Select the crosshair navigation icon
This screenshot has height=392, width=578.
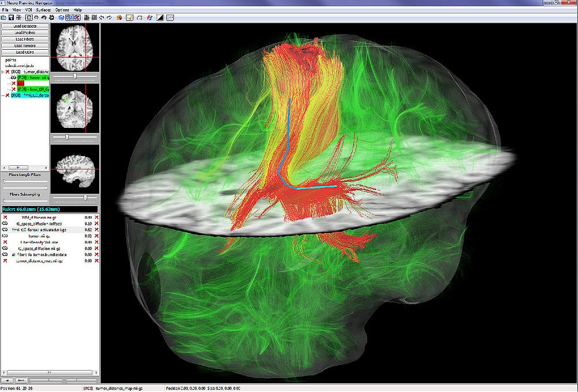(x=18, y=17)
